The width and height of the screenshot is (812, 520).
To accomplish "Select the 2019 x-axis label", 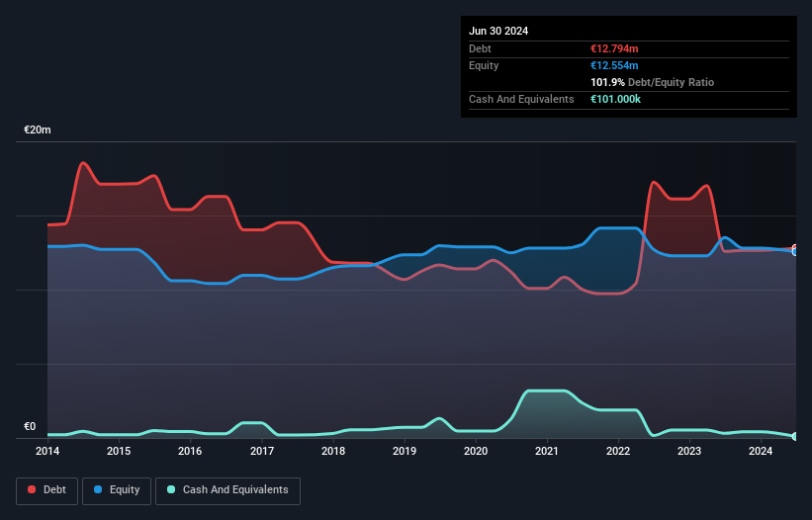I will click(x=405, y=451).
